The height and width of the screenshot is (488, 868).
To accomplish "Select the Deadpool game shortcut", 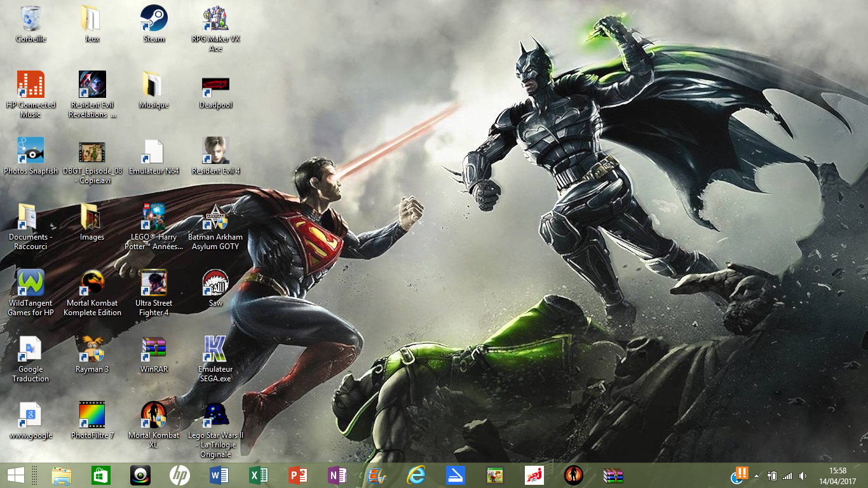I will (x=215, y=90).
